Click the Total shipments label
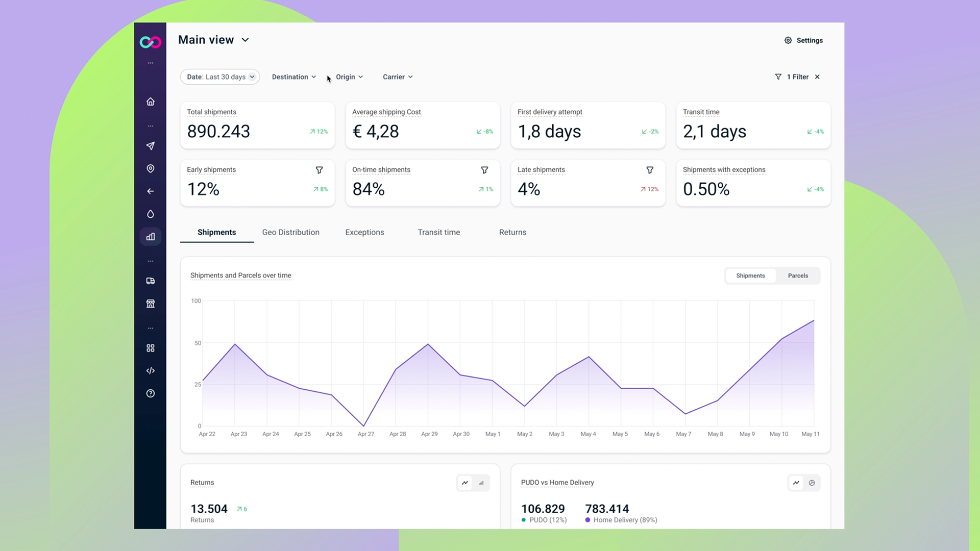This screenshot has height=551, width=980. (211, 112)
